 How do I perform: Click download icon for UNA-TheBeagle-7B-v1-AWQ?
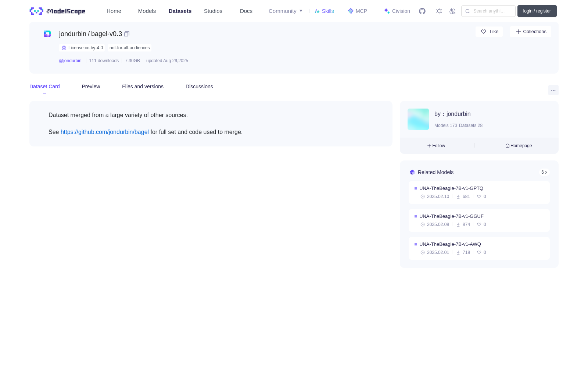point(458,252)
